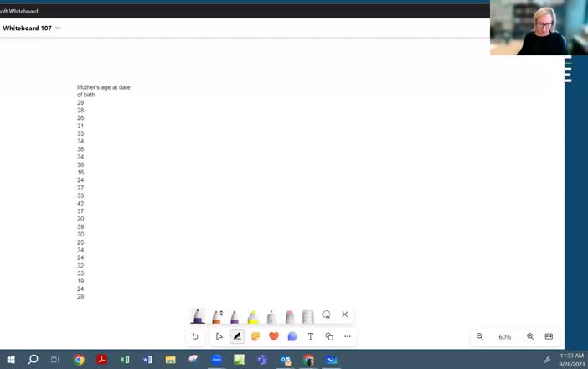Zoom out of the whiteboard

tap(480, 336)
